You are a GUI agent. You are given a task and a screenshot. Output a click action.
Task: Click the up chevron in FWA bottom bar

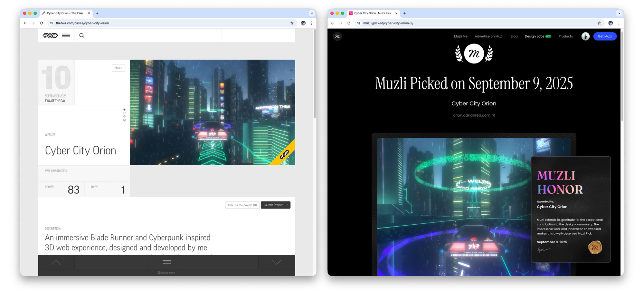click(x=56, y=262)
